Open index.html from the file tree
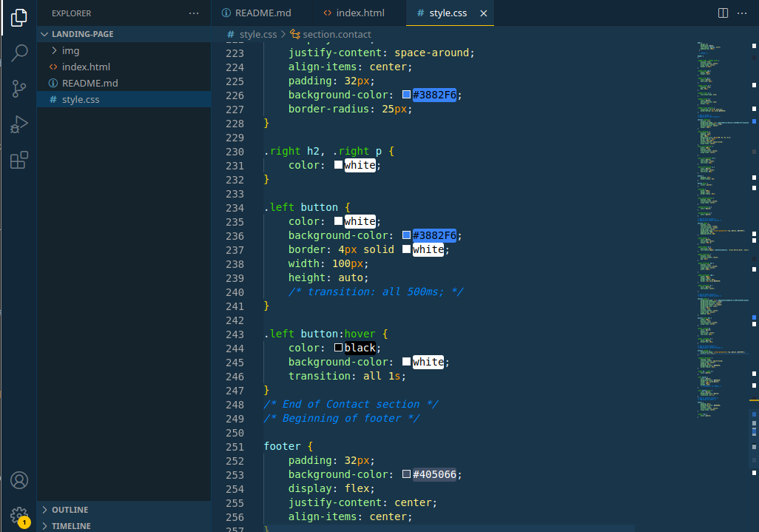This screenshot has width=759, height=532. pos(124,67)
